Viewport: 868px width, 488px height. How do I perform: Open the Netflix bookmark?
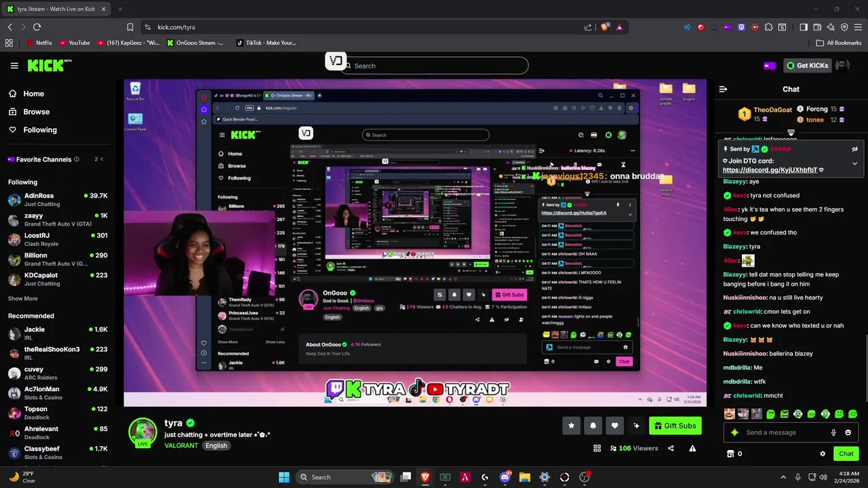tap(39, 43)
